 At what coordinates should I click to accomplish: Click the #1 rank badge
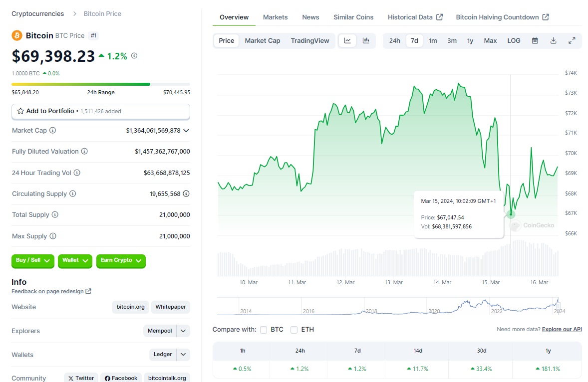coord(93,35)
